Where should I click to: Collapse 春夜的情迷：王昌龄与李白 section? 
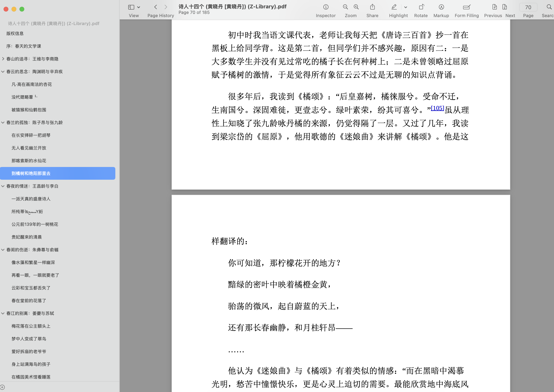point(3,186)
